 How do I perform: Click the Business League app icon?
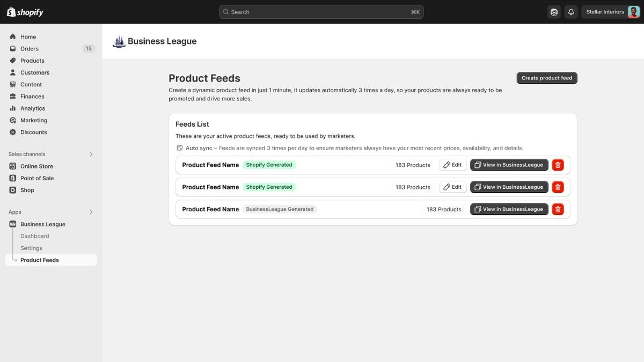[x=12, y=224]
